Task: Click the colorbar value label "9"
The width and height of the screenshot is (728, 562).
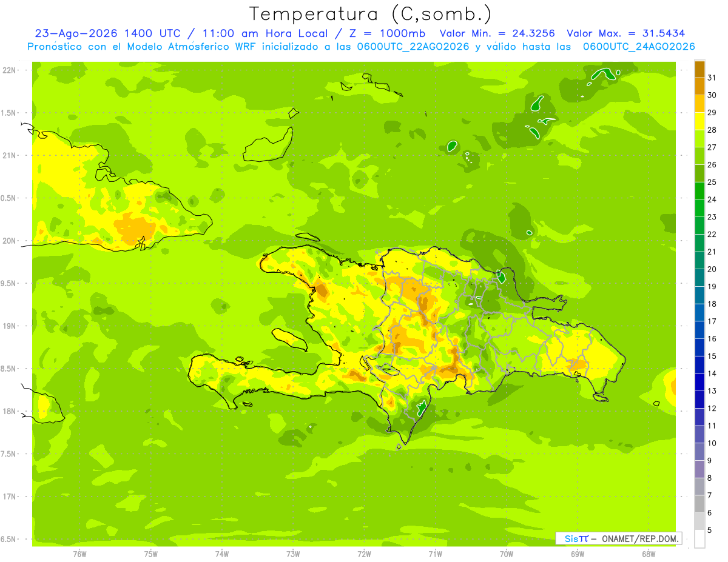Action: coord(710,461)
